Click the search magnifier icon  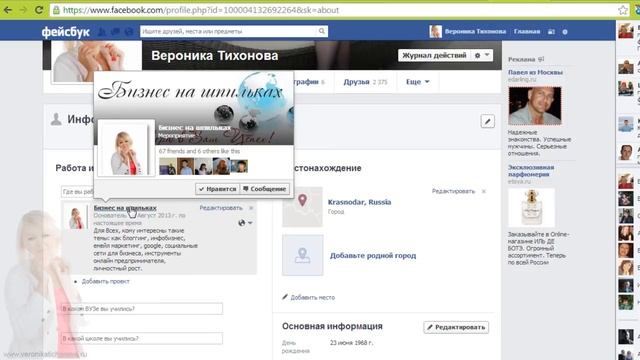[x=322, y=31]
